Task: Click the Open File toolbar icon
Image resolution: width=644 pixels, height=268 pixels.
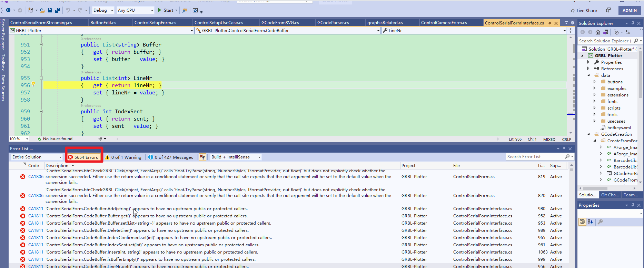Action: (42, 10)
